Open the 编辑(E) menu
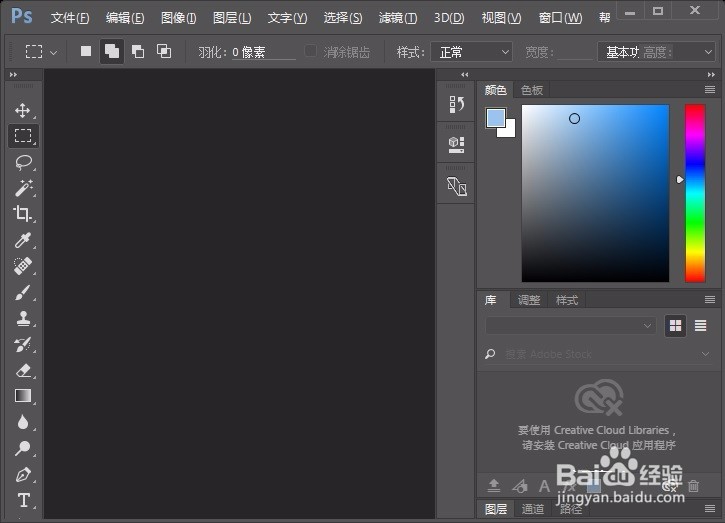This screenshot has width=725, height=523. pyautogui.click(x=125, y=18)
